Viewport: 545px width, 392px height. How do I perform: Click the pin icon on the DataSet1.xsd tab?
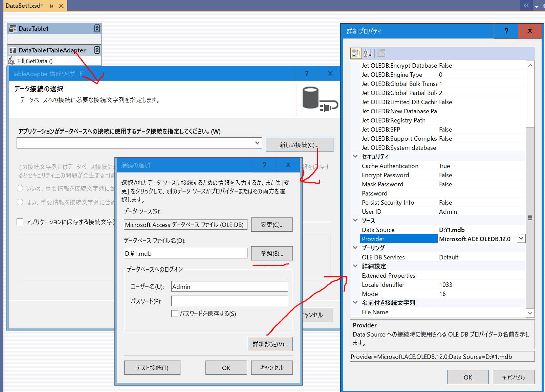(51, 6)
